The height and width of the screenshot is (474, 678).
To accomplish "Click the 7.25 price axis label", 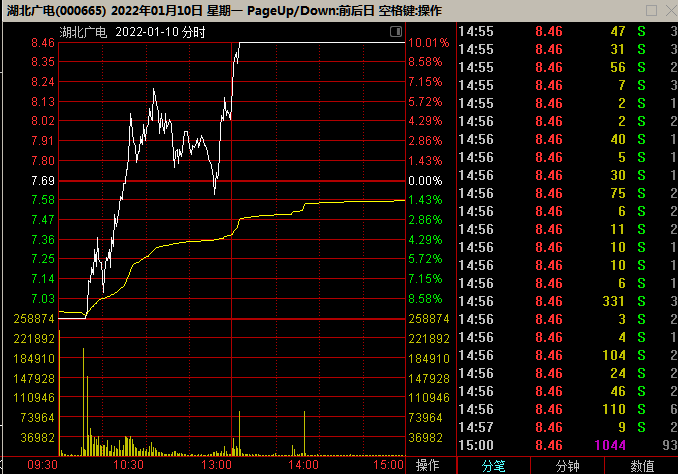I will tap(43, 259).
